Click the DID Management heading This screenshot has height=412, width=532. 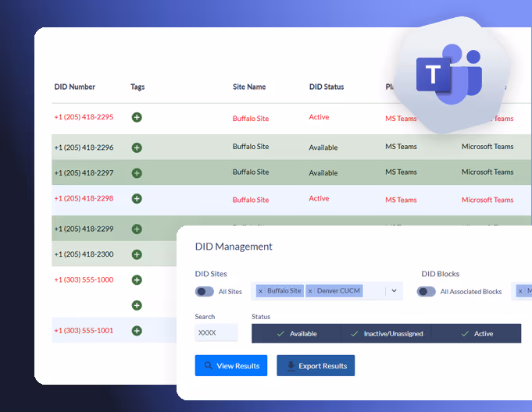coord(234,247)
